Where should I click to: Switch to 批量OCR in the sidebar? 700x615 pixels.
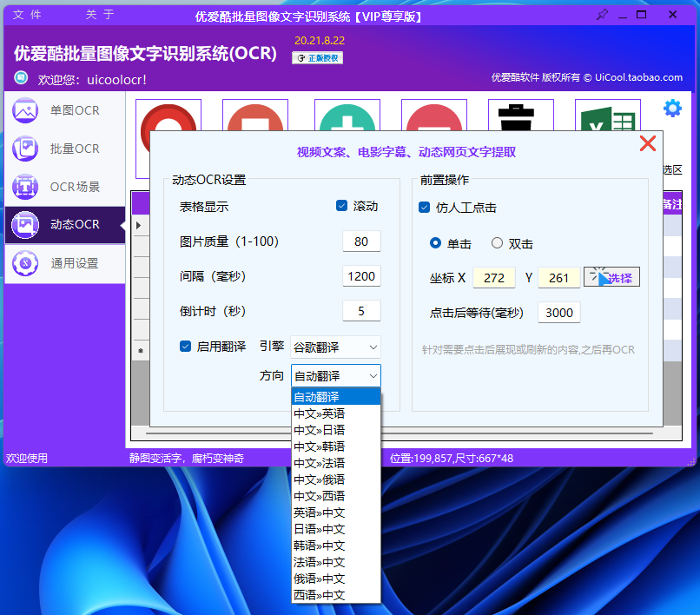[x=65, y=149]
